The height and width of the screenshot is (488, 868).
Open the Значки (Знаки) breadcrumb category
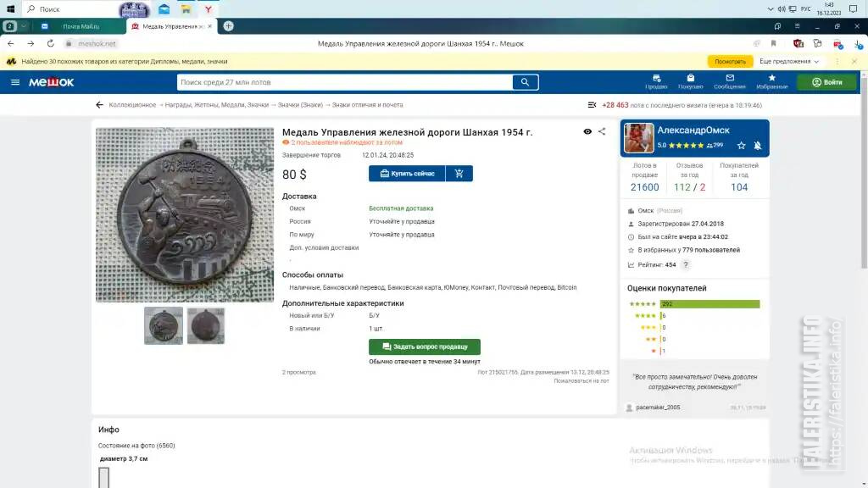300,105
